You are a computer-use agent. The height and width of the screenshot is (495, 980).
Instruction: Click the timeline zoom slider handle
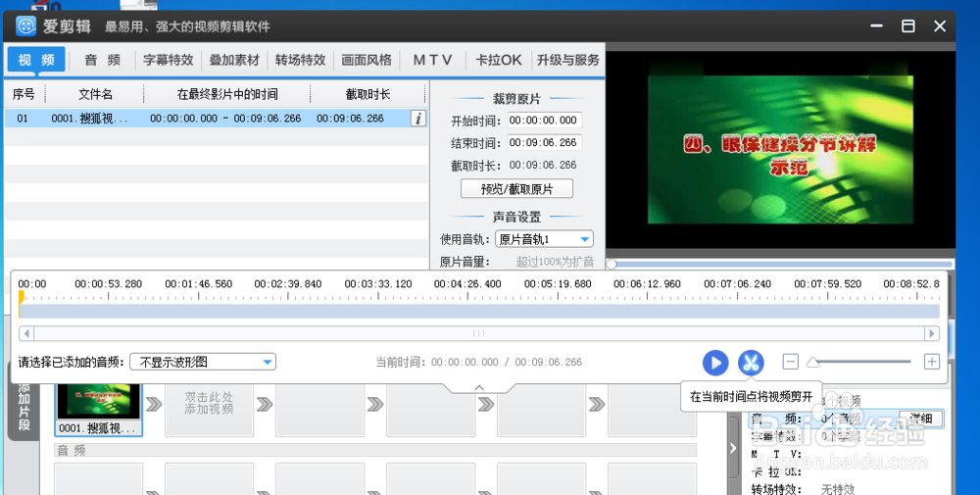tap(812, 362)
